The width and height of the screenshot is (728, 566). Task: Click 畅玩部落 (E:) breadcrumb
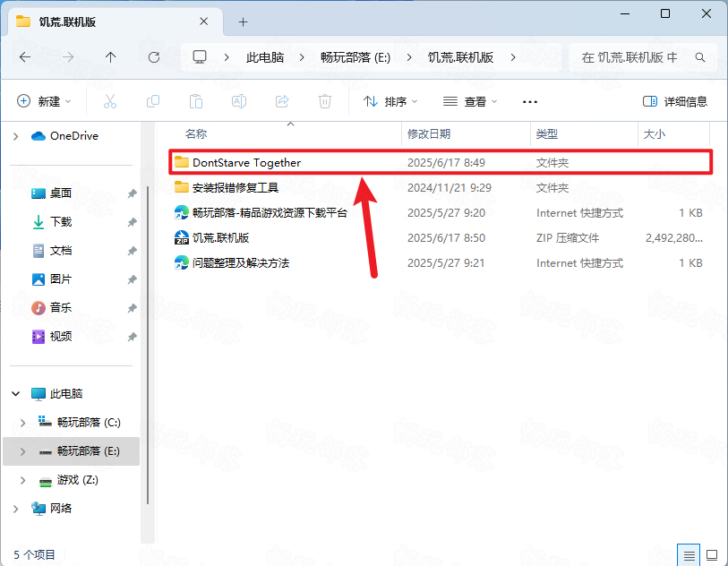point(355,57)
